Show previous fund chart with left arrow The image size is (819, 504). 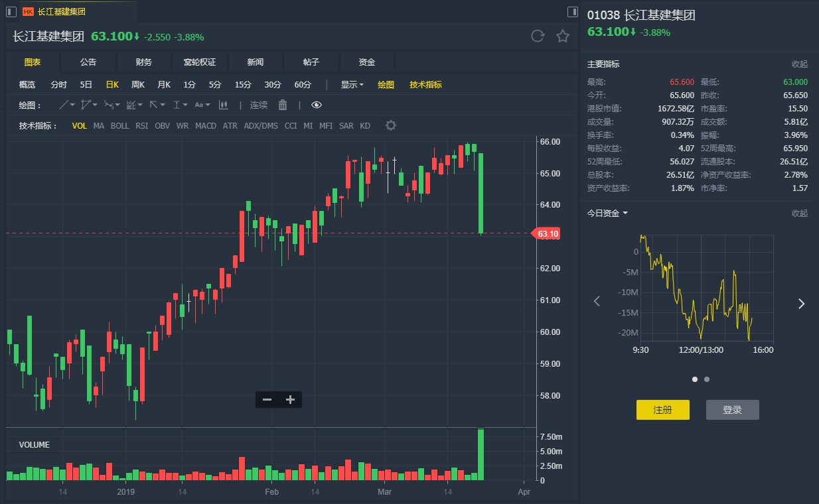click(x=597, y=302)
